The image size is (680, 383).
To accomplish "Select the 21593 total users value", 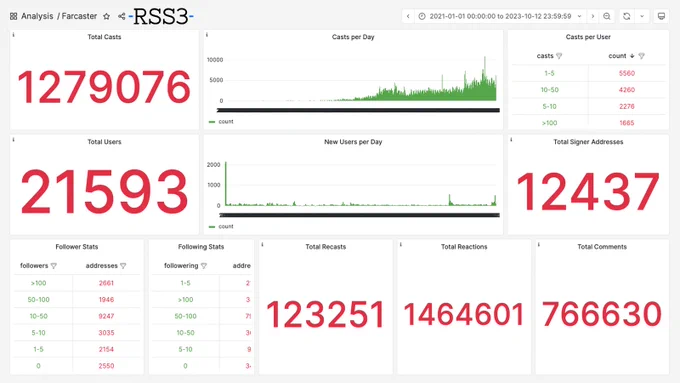I will tap(104, 192).
